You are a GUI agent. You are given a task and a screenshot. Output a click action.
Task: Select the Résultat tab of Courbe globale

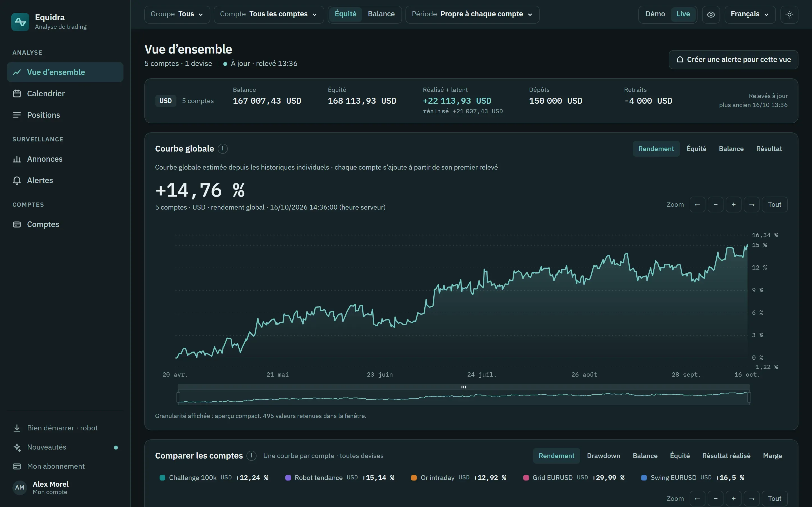pos(769,148)
